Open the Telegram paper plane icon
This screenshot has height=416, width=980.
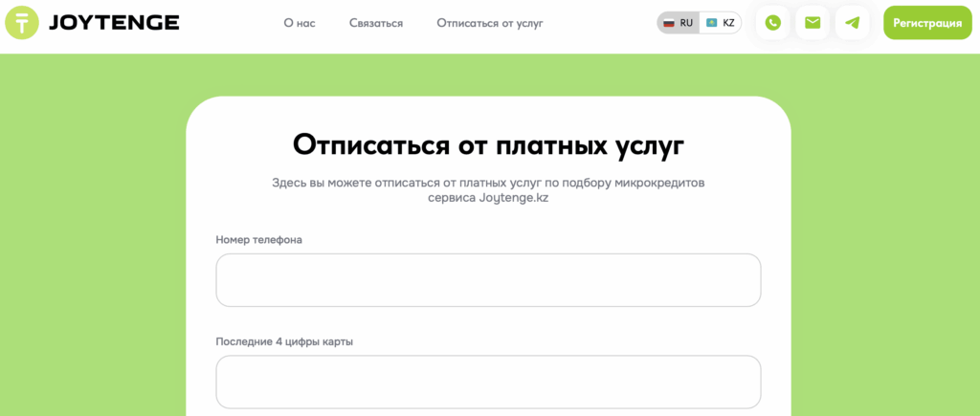pos(852,23)
